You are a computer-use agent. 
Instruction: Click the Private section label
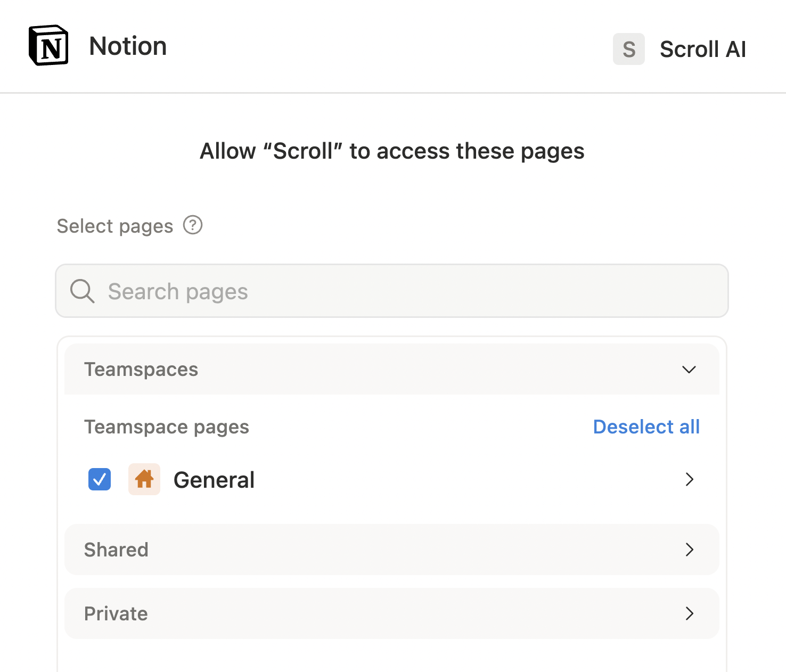point(116,613)
